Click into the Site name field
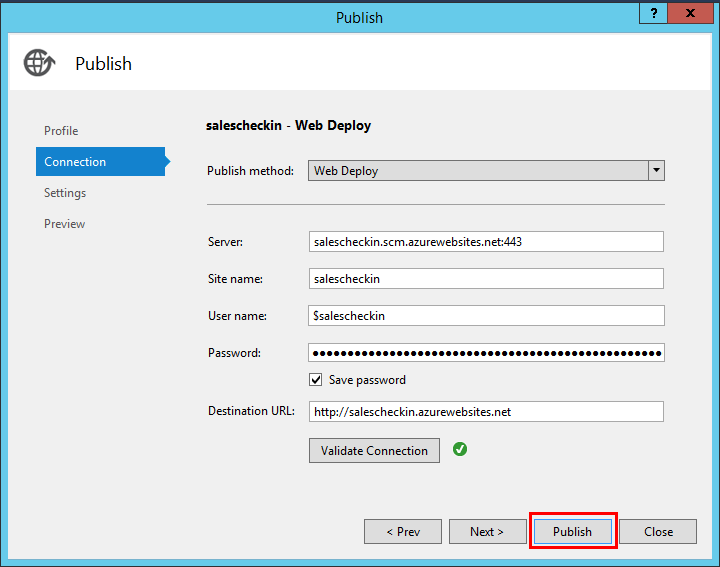This screenshot has height=567, width=720. tap(486, 279)
